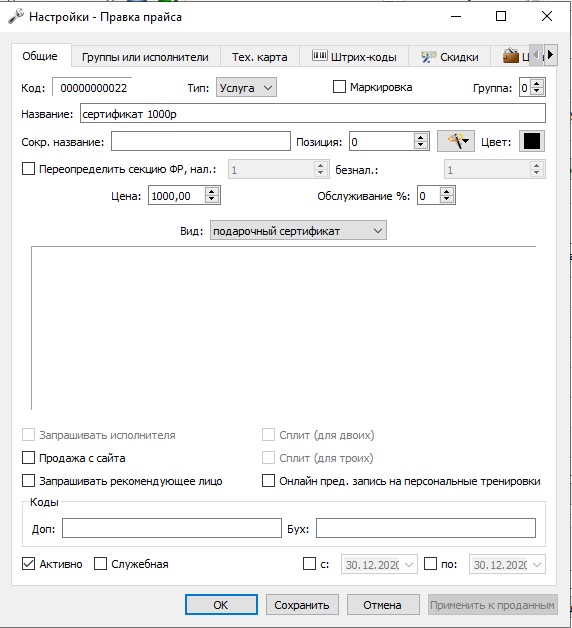
Task: Increase Группа number with the up arrow
Action: pyautogui.click(x=537, y=83)
